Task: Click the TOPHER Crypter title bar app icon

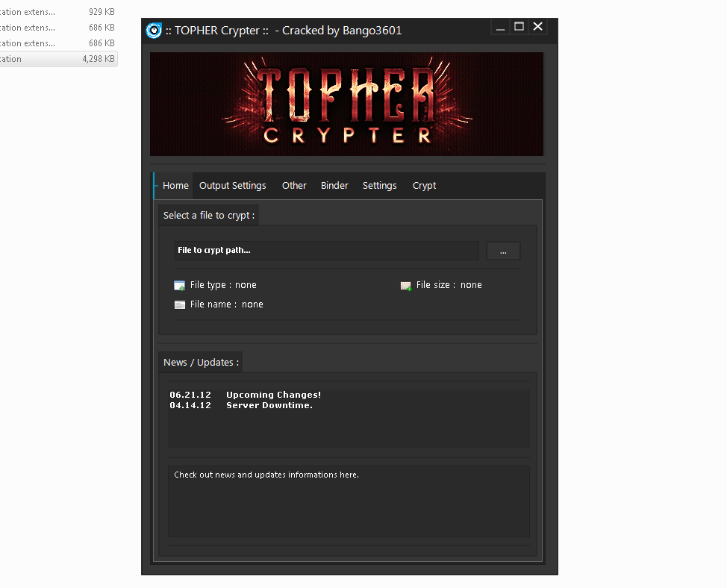Action: (154, 31)
